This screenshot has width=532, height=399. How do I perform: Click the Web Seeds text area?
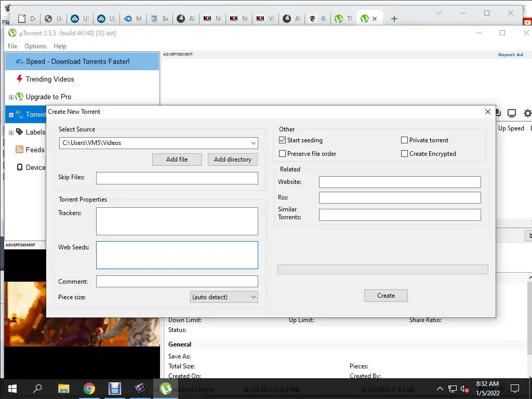pyautogui.click(x=177, y=255)
